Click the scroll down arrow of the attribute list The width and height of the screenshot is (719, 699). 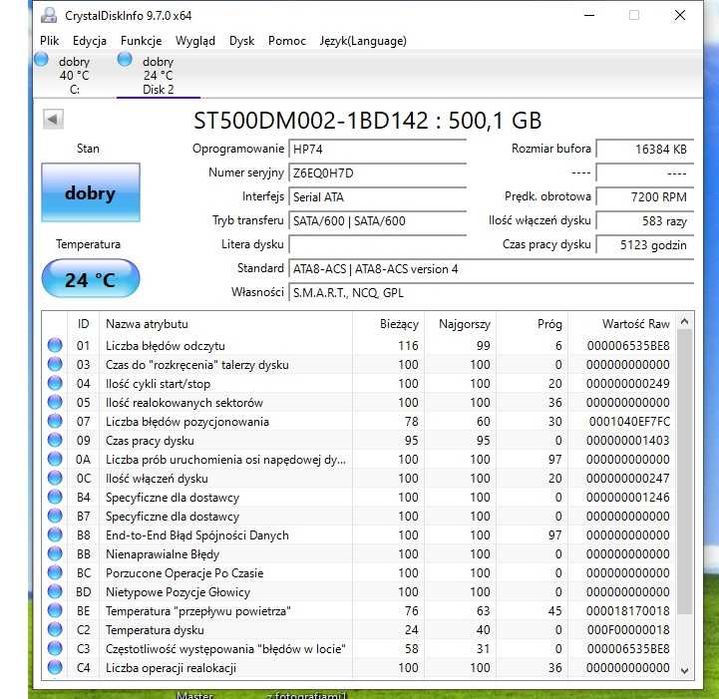tap(685, 670)
